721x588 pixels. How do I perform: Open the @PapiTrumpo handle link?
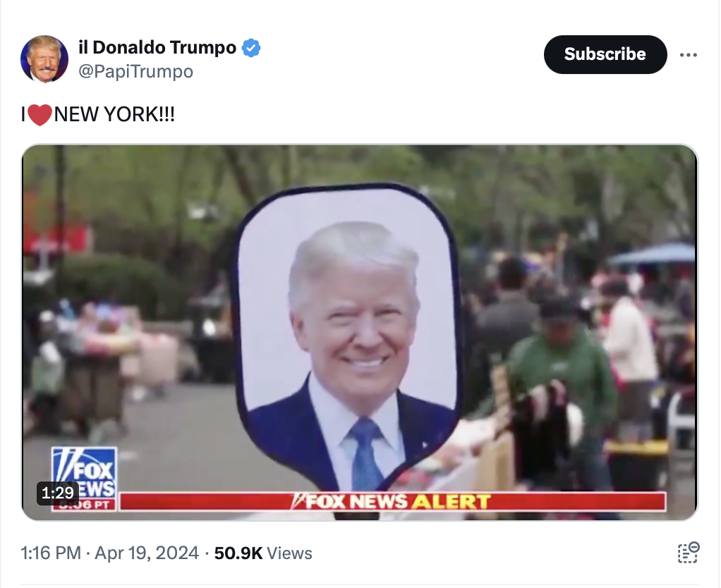(135, 72)
